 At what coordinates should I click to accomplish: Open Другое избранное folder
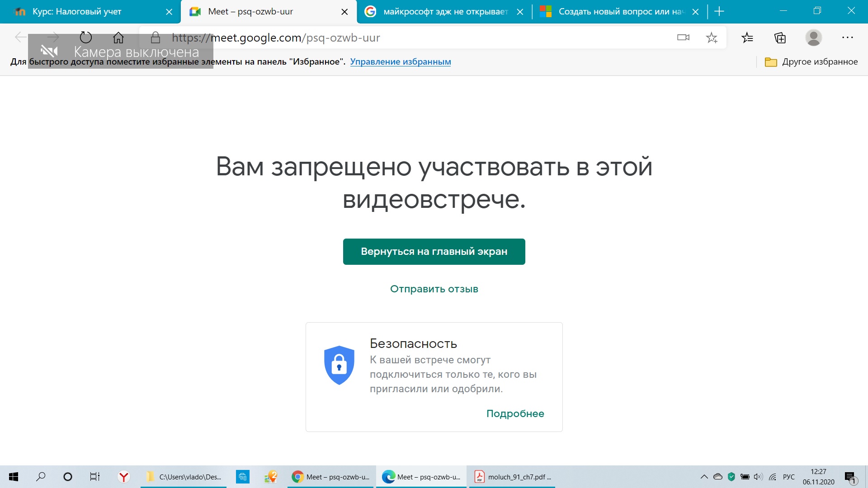[x=811, y=62]
